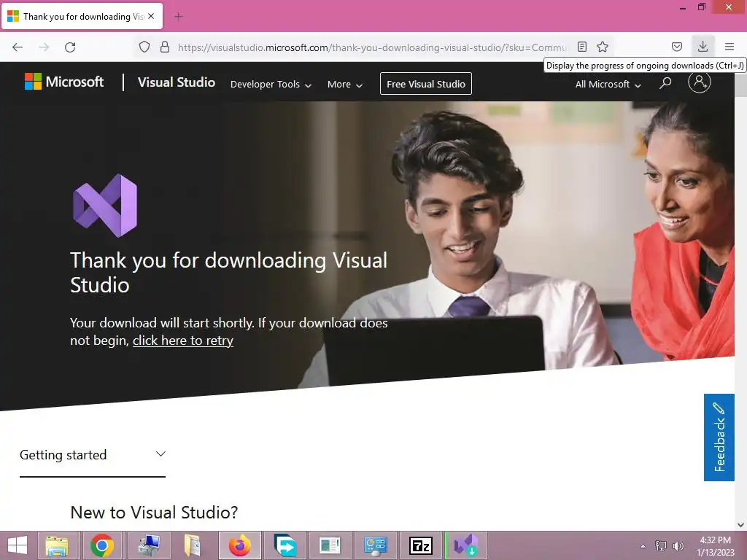747x560 pixels.
Task: Click the page scrollbar down arrow
Action: pos(740,525)
